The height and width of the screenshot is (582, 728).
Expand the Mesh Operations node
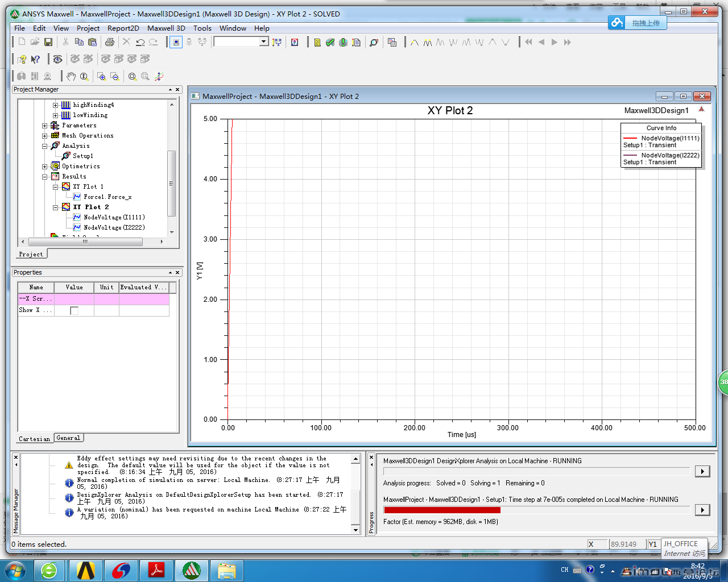45,136
